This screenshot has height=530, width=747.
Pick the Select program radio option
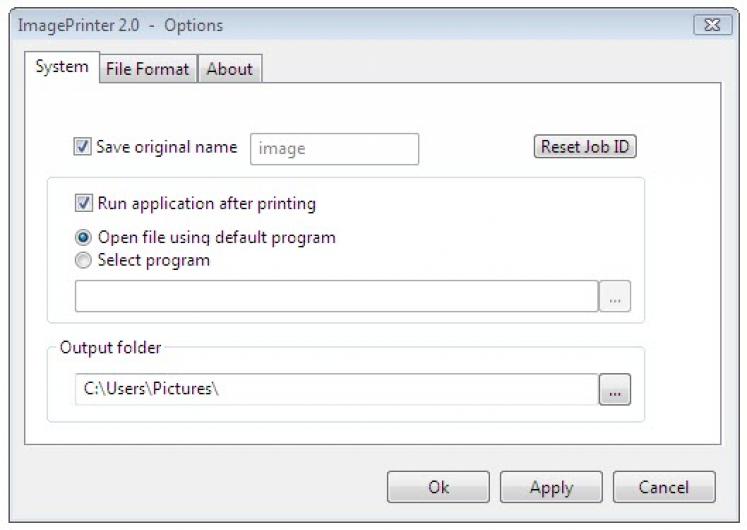click(84, 260)
